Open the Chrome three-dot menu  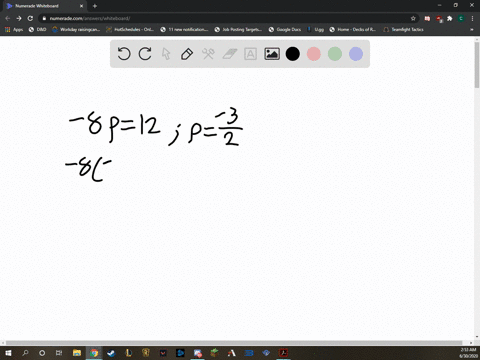(x=472, y=18)
